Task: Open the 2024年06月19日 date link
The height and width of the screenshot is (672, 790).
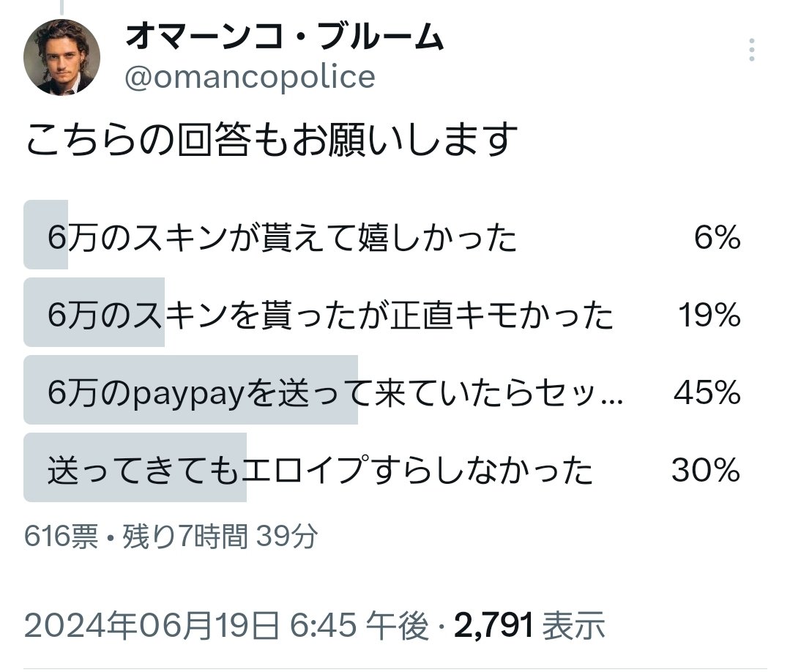Action: (x=151, y=626)
